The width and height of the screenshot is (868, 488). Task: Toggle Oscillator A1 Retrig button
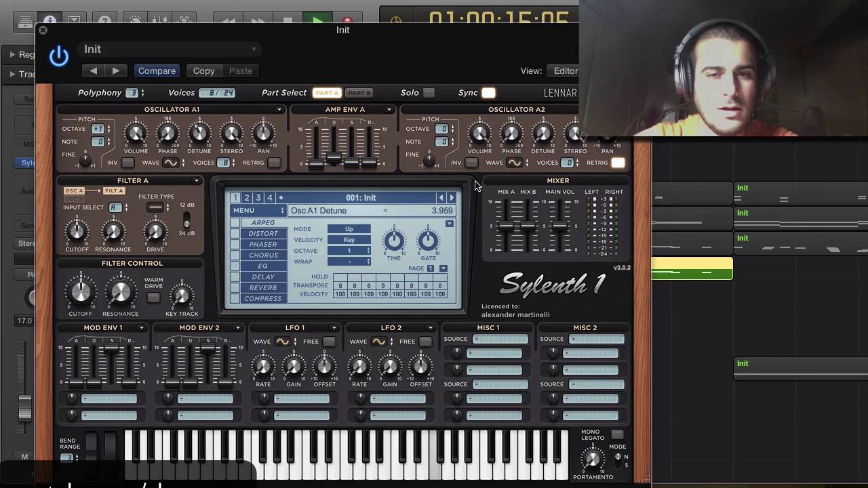tap(274, 163)
